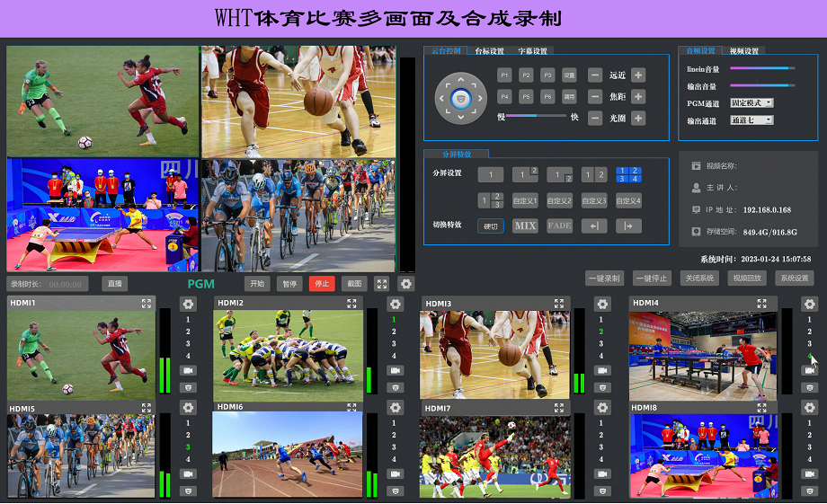827x504 pixels.
Task: Enable the MIX transition effect
Action: point(525,226)
